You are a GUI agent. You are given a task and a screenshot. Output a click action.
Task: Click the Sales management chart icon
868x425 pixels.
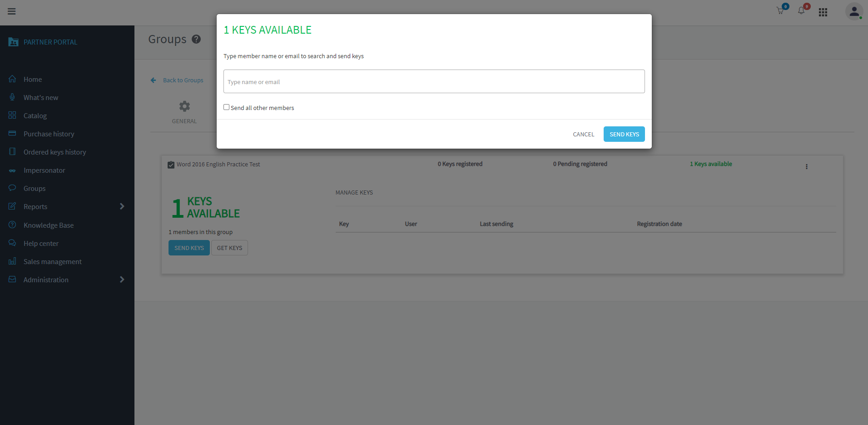pyautogui.click(x=12, y=261)
